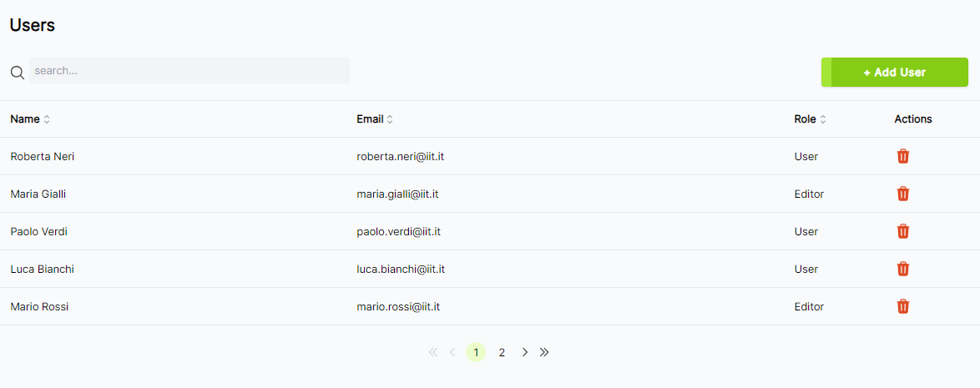Viewport: 980px width, 388px height.
Task: Go to the next page arrow
Action: [525, 352]
